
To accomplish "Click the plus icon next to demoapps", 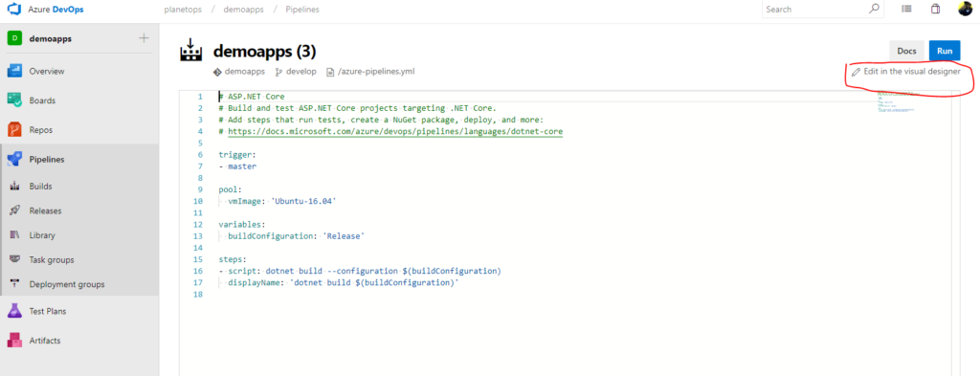I will click(x=144, y=38).
